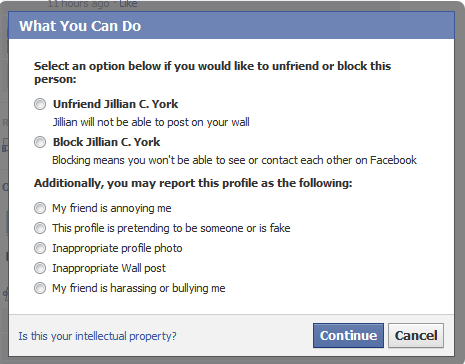Click the 'Unfriend Jillian C. York' label text
This screenshot has width=465, height=364.
tap(115, 104)
